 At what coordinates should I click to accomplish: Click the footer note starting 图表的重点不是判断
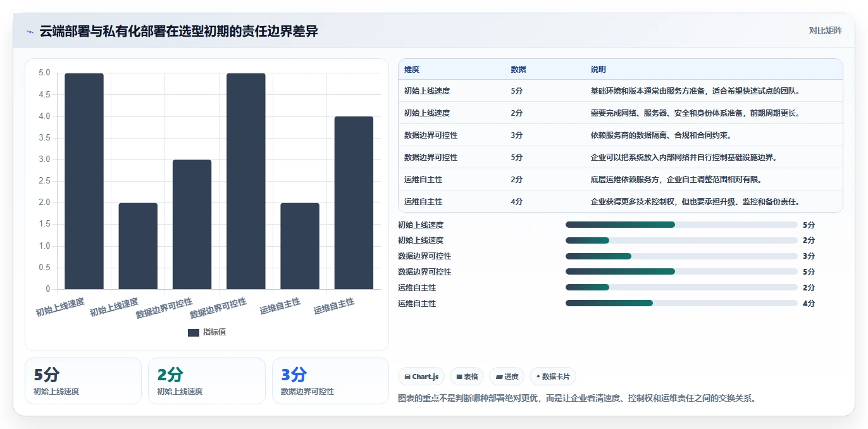(577, 399)
